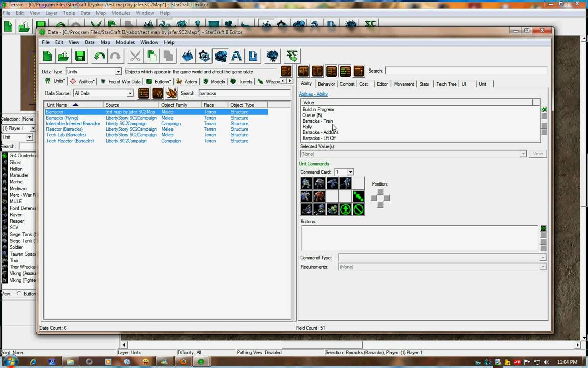Image resolution: width=588 pixels, height=368 pixels.
Task: Click the Copy icon in Data toolbar
Action: pyautogui.click(x=152, y=56)
